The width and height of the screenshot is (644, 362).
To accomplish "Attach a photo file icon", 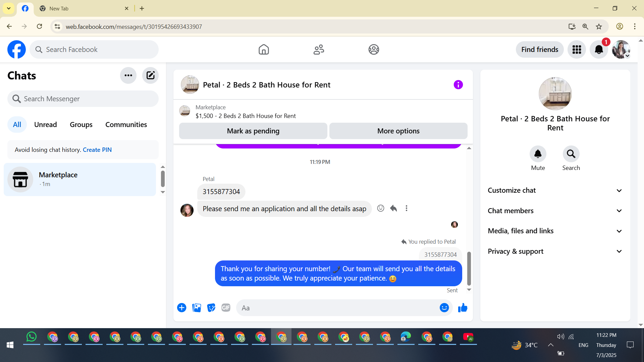I will pos(197,308).
